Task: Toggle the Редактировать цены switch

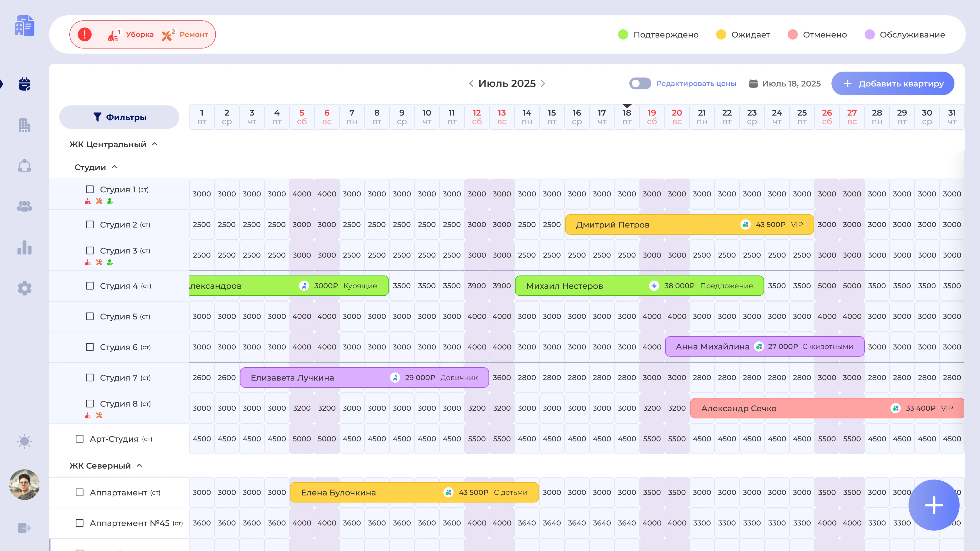Action: (x=640, y=84)
